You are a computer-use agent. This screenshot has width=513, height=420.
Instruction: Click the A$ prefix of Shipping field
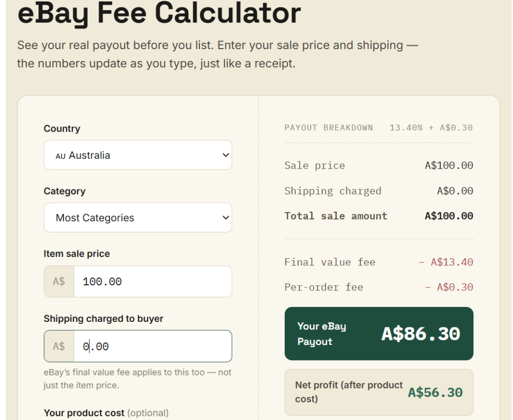(x=59, y=346)
